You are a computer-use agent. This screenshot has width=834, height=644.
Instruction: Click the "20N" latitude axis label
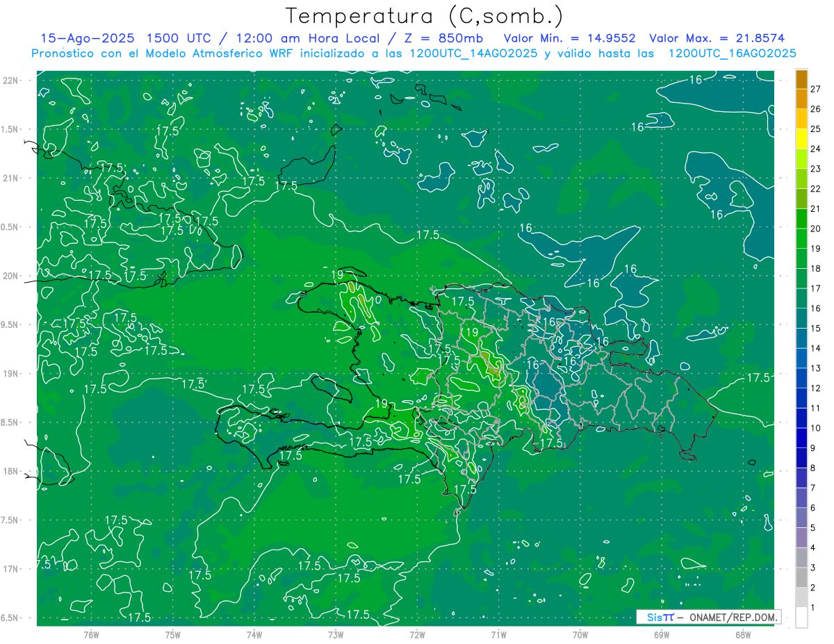[x=11, y=276]
